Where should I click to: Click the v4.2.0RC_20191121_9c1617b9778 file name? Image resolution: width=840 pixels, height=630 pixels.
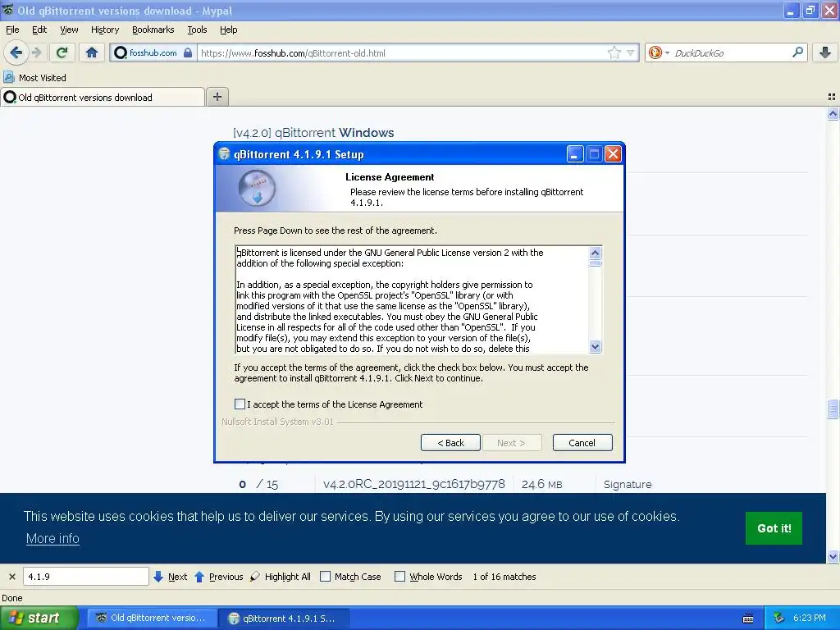click(414, 484)
